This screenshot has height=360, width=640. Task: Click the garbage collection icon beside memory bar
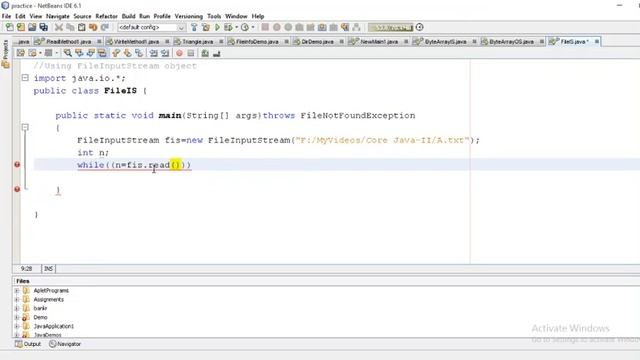[419, 27]
